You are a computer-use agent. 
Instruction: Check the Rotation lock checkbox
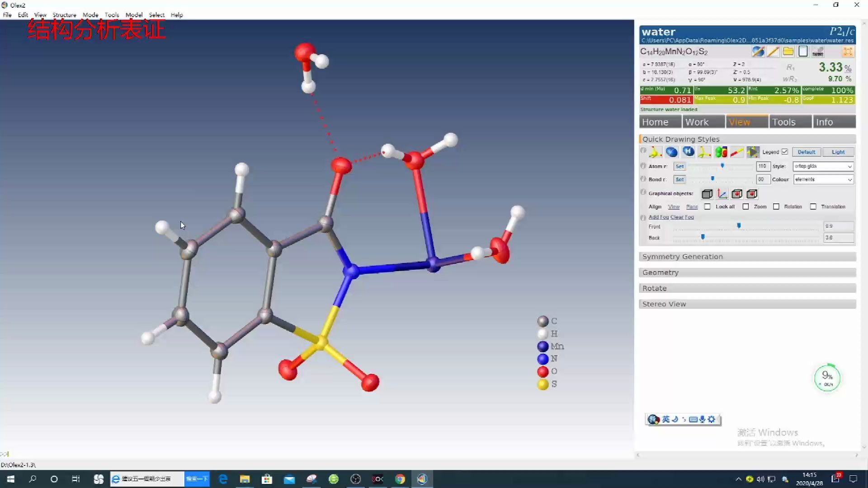(x=776, y=206)
